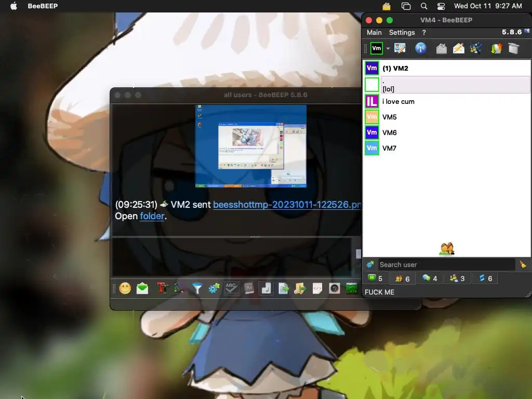The height and width of the screenshot is (399, 532).
Task: Open the Settings menu
Action: tap(402, 33)
